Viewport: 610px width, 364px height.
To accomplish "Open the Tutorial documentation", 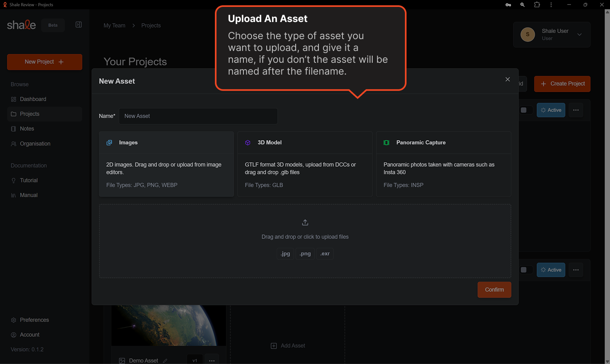I will 44,180.
